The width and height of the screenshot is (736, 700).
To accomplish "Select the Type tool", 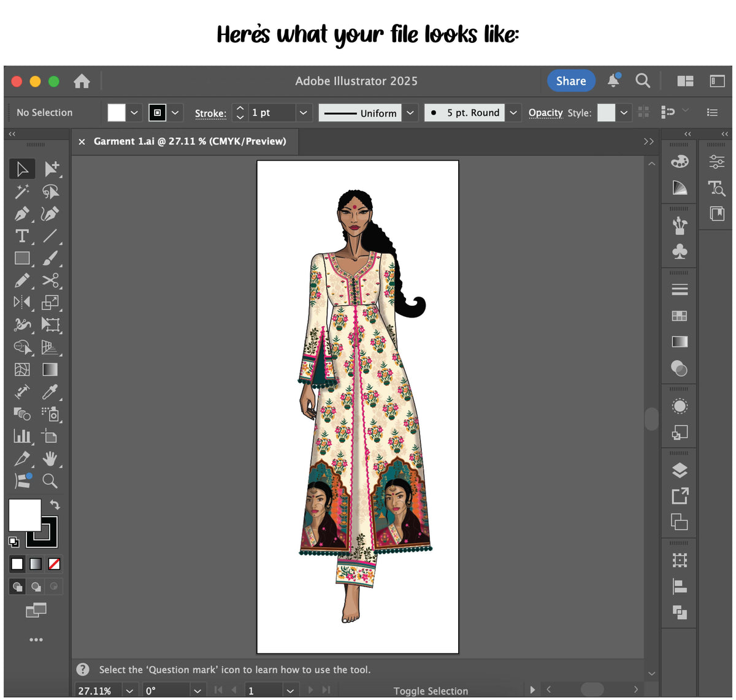I will pyautogui.click(x=22, y=236).
